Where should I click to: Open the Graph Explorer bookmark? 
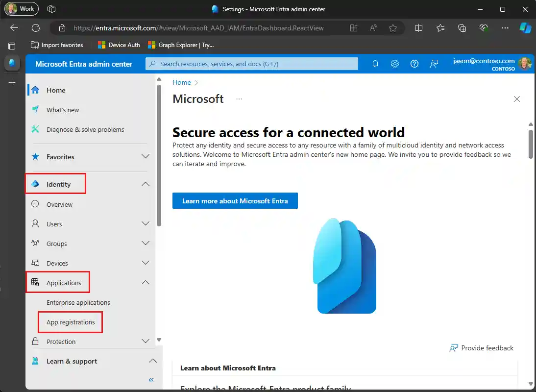click(181, 45)
